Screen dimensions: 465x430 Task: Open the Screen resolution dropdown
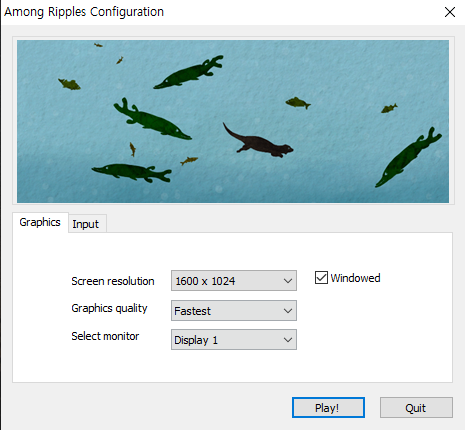[234, 281]
